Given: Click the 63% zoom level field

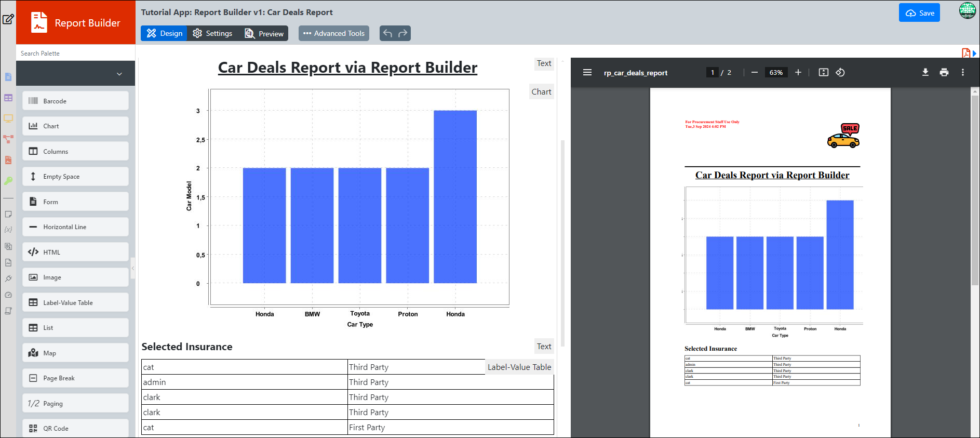Looking at the screenshot, I should (x=776, y=72).
